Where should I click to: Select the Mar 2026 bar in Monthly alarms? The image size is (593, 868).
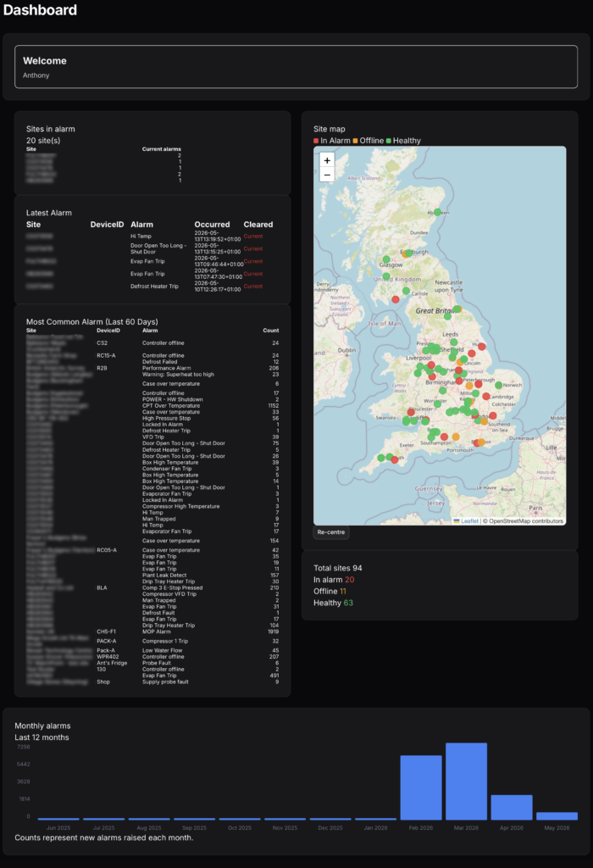[x=466, y=781]
